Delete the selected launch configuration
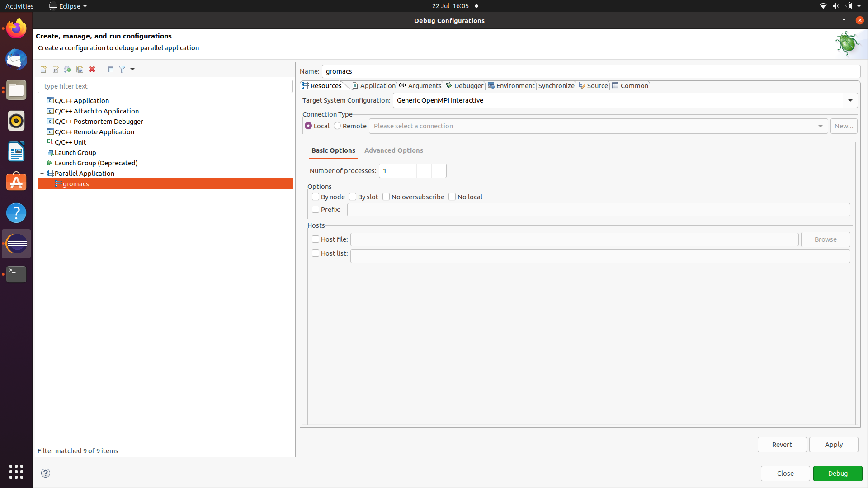868x488 pixels. point(92,69)
